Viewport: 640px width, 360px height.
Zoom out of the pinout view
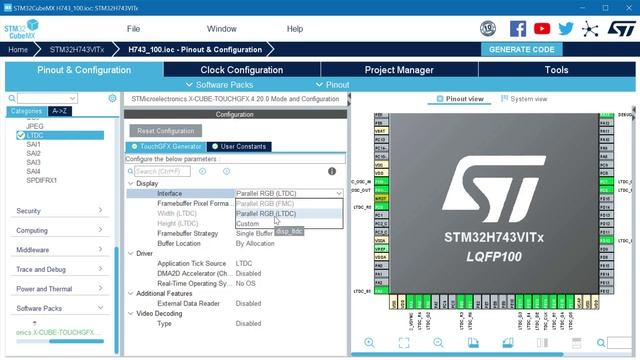438,343
